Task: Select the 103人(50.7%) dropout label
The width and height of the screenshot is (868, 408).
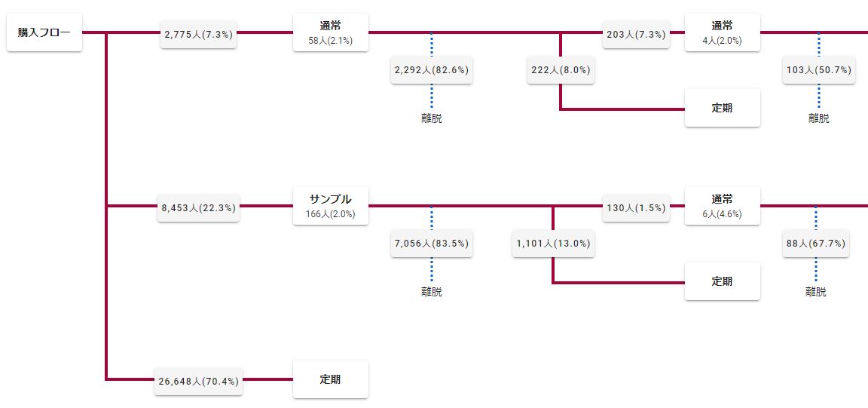Action: [x=818, y=70]
